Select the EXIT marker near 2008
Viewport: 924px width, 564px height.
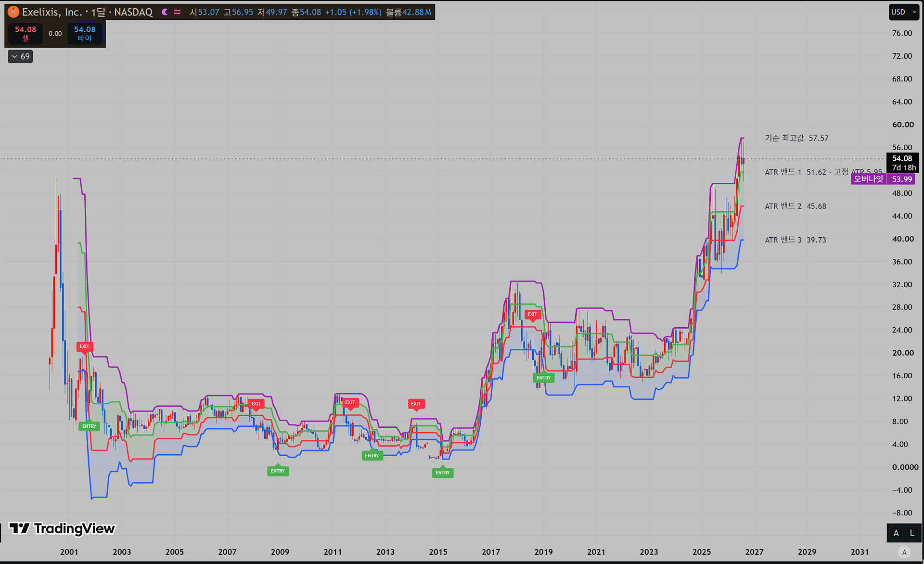[x=256, y=404]
